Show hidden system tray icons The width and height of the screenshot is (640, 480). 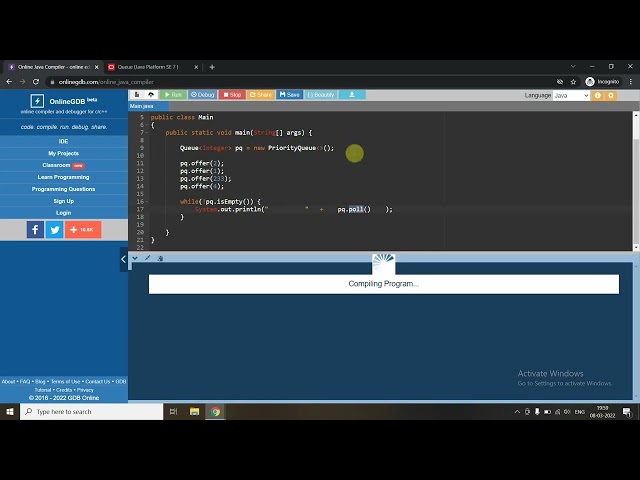(x=517, y=412)
